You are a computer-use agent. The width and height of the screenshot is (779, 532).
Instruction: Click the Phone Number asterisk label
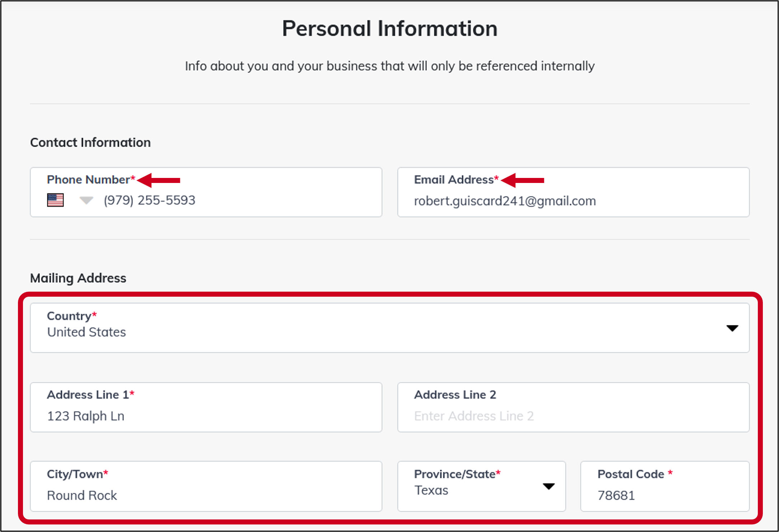point(90,179)
